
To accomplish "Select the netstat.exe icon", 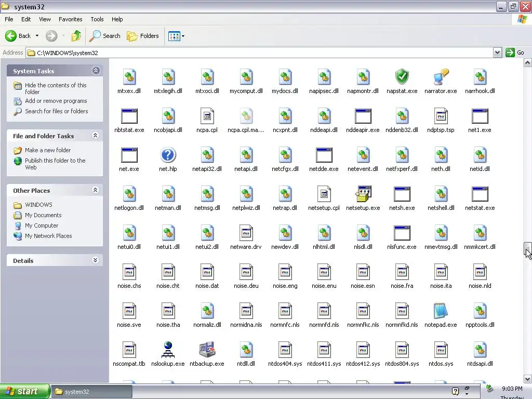I will pos(480,194).
